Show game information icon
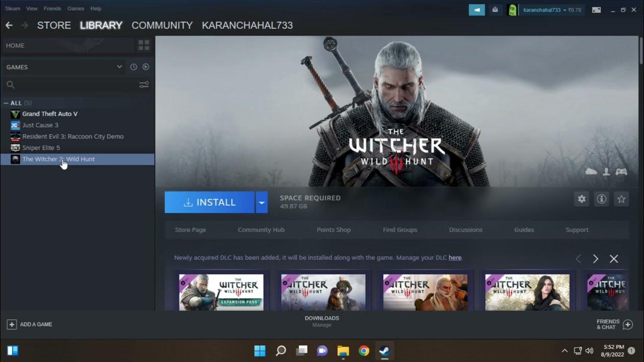This screenshot has height=362, width=644. 601,199
